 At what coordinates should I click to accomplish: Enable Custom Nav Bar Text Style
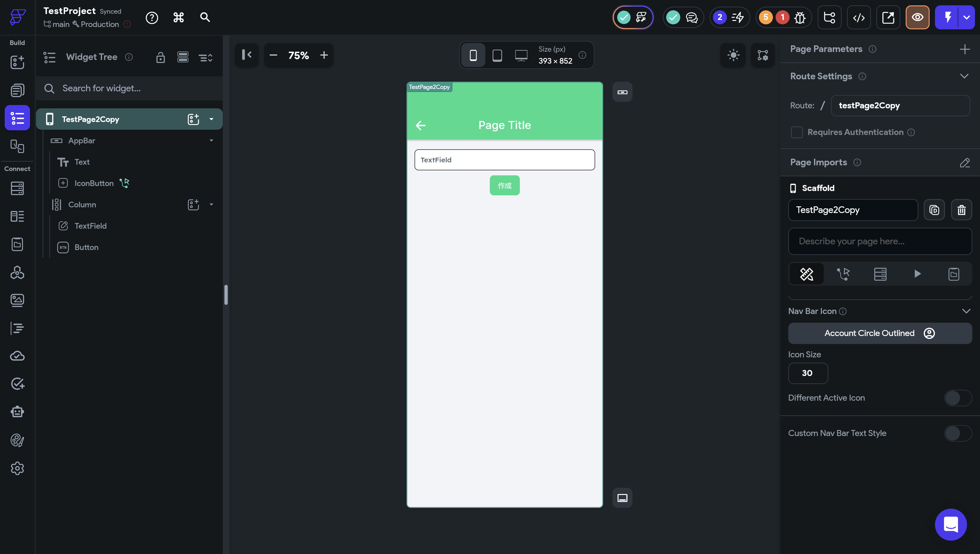[958, 433]
